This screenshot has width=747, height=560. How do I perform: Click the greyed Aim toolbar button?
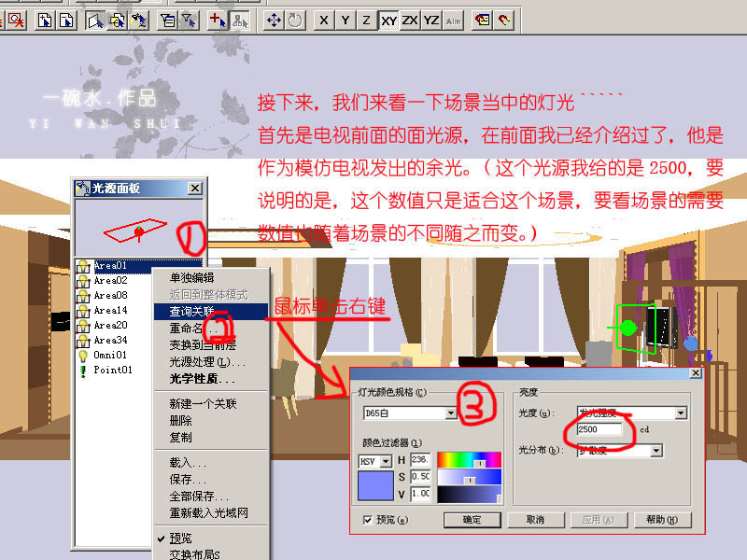pos(453,21)
